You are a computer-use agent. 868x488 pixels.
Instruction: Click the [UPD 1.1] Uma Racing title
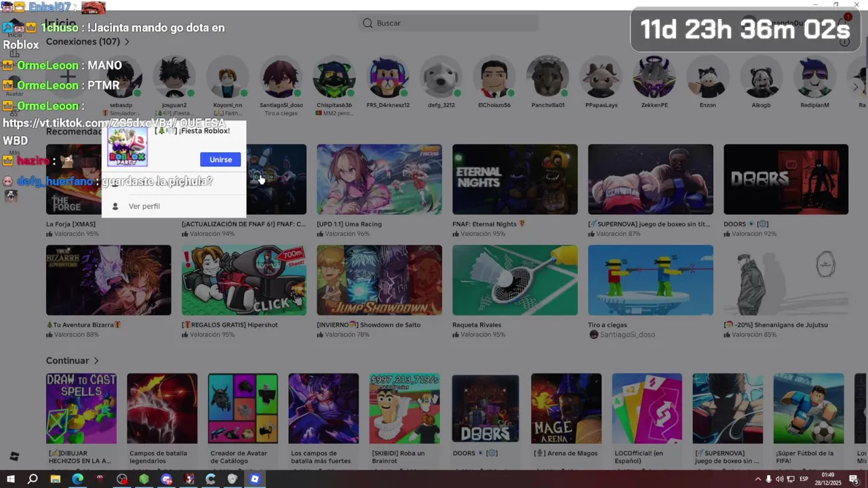pos(349,224)
